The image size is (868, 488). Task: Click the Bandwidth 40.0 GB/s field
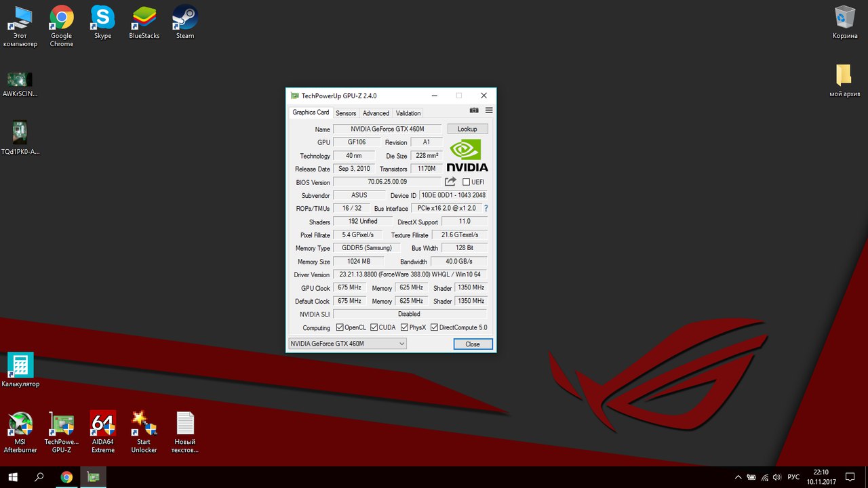pos(459,261)
